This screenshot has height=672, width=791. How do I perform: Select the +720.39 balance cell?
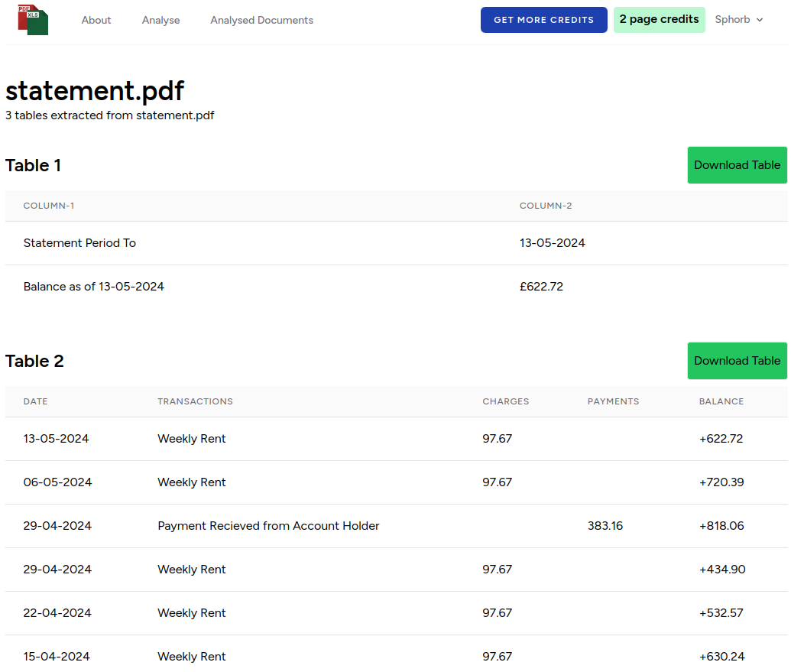tap(721, 482)
